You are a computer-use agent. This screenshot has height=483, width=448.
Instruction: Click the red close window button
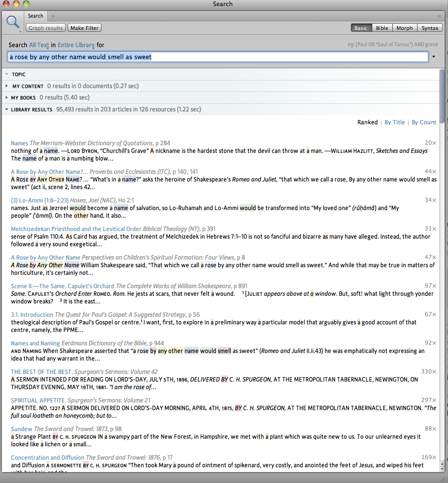6,4
